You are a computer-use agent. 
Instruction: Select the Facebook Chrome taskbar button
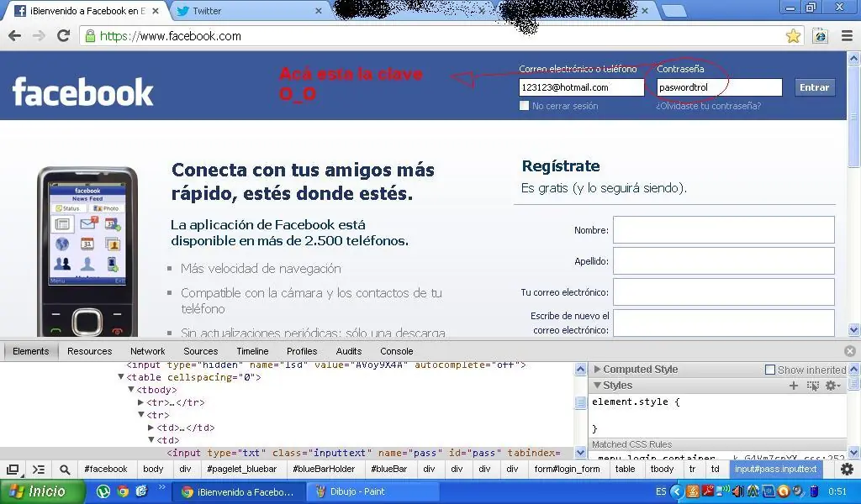point(240,491)
